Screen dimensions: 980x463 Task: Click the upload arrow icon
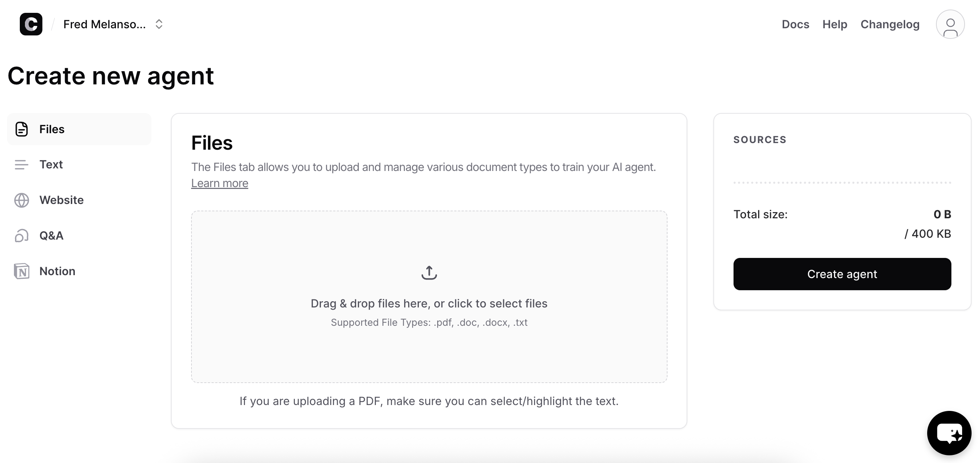coord(429,272)
